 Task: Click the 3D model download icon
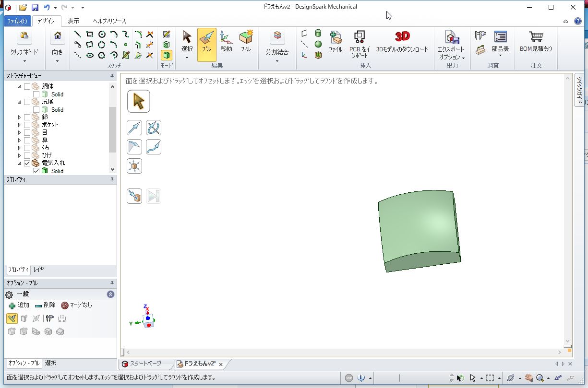[x=402, y=36]
